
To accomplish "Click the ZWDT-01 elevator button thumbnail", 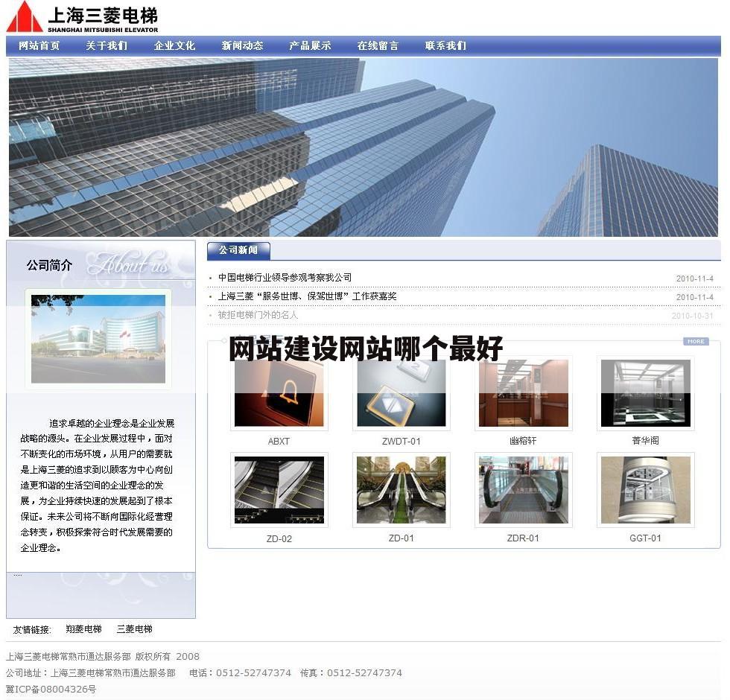I will click(401, 392).
